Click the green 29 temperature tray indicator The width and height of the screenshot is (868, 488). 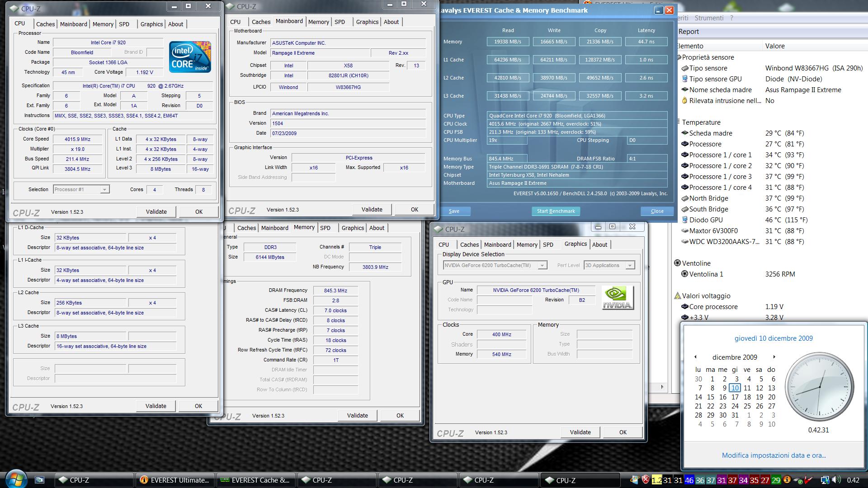click(776, 480)
